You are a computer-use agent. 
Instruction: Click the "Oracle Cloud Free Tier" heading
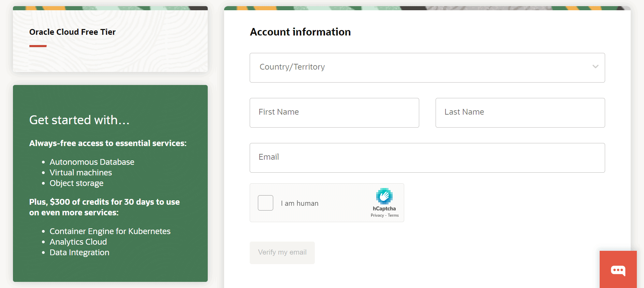point(72,32)
